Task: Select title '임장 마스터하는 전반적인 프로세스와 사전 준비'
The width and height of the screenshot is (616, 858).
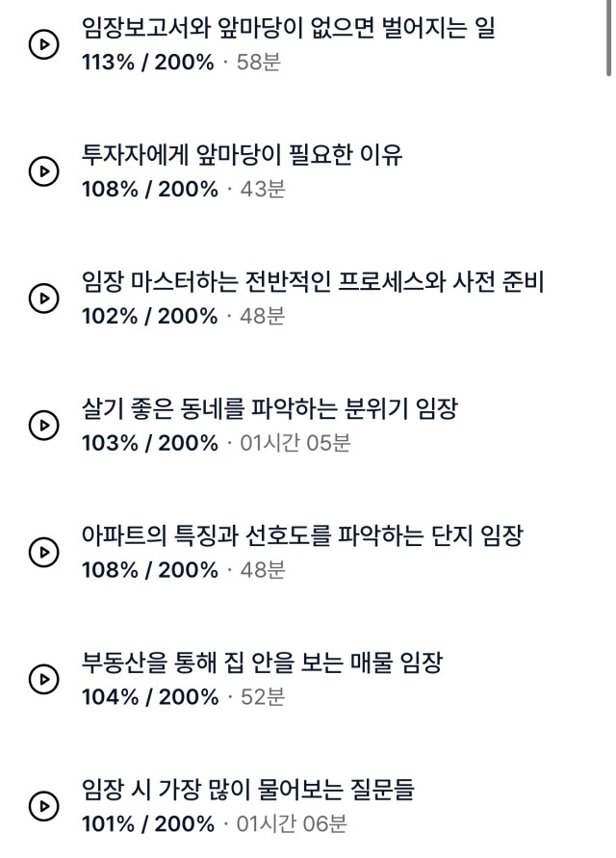Action: [313, 281]
